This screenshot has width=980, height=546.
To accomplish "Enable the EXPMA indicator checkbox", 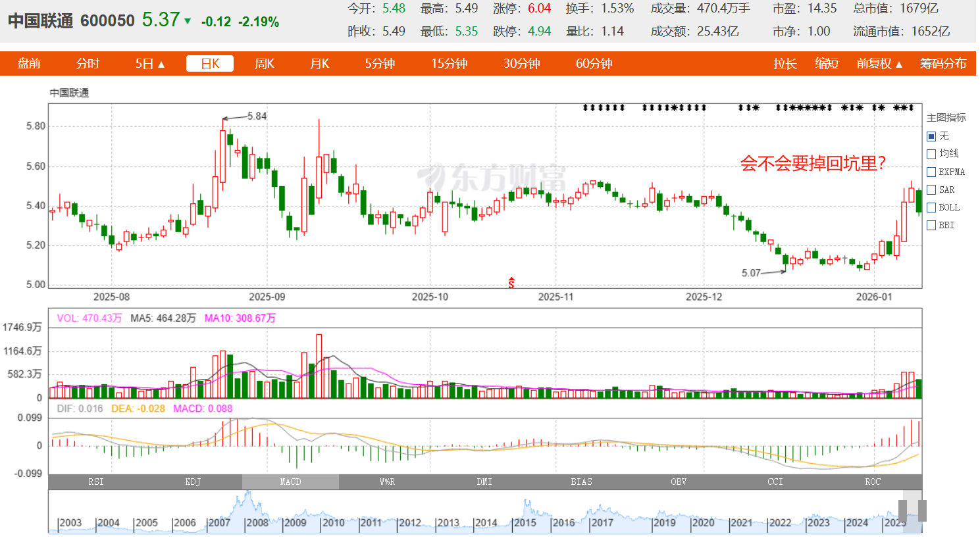I will pos(931,172).
